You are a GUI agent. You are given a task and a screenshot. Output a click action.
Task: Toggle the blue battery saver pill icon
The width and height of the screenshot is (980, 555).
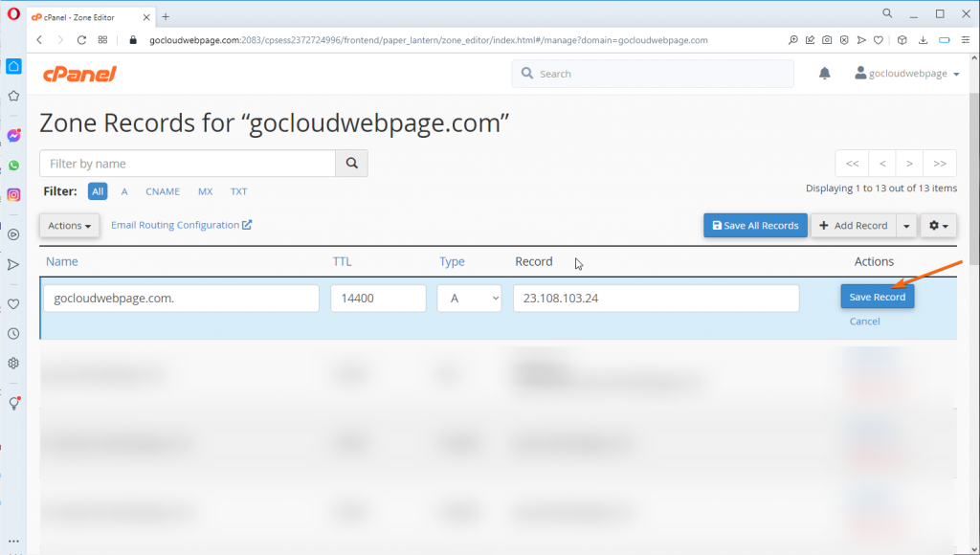(946, 40)
